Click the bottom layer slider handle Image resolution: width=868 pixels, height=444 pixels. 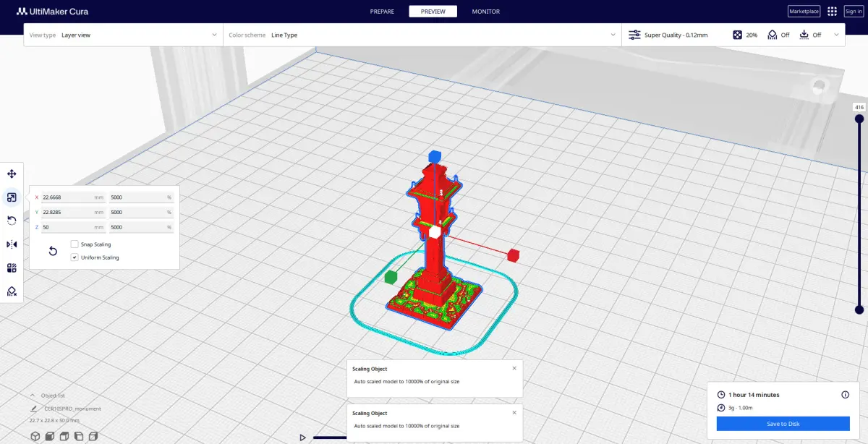tap(859, 309)
